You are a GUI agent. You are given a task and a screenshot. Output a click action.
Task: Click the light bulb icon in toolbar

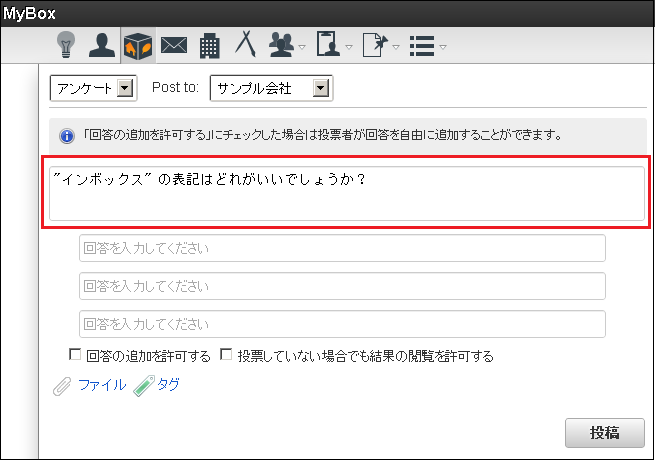pyautogui.click(x=66, y=44)
